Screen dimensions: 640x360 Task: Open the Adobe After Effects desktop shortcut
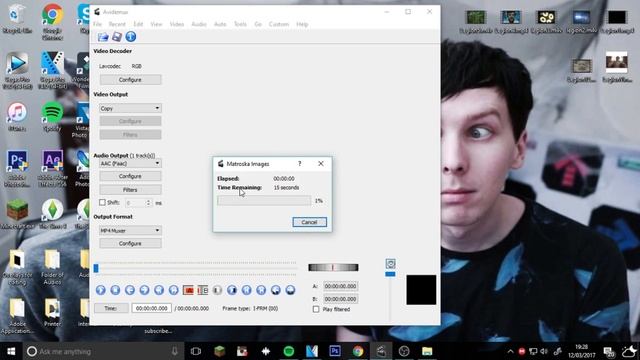[x=52, y=168]
